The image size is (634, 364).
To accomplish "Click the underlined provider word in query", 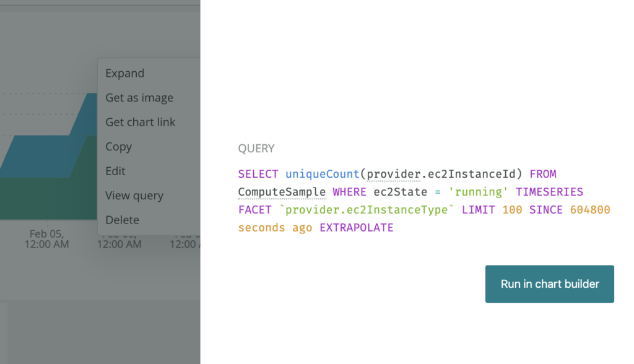I will click(x=394, y=174).
